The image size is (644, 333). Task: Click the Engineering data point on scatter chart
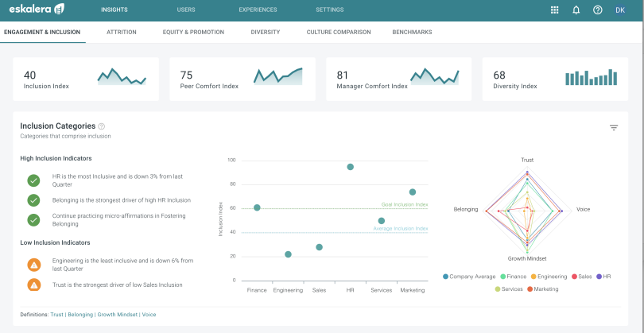288,254
